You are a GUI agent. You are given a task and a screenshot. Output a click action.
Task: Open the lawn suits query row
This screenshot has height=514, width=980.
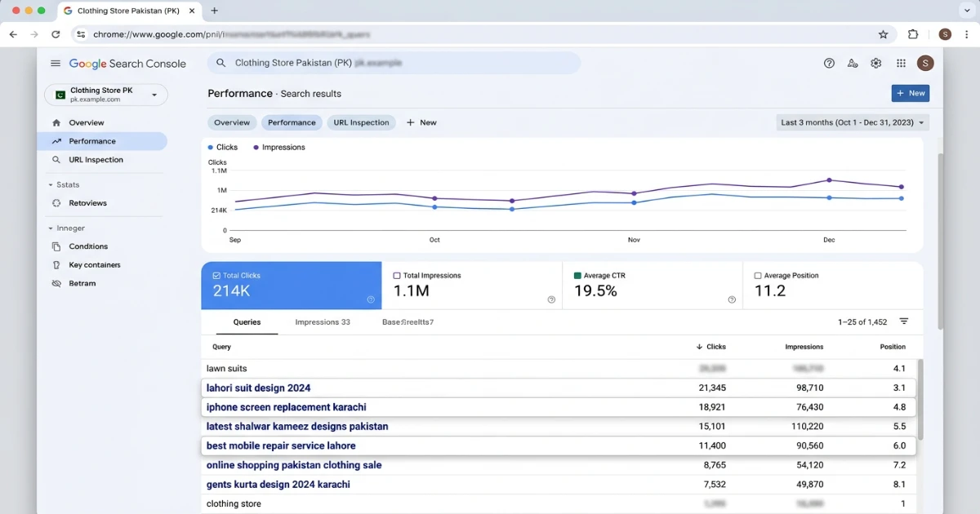(559, 369)
